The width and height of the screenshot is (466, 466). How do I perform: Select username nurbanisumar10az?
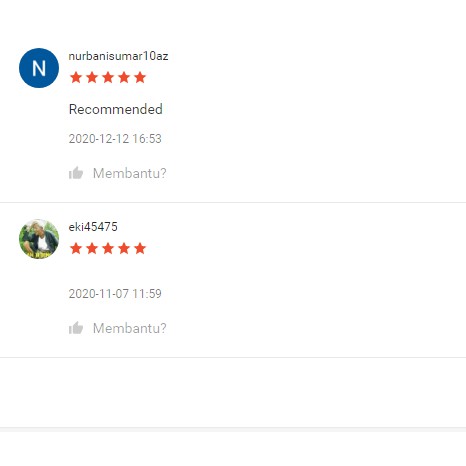pyautogui.click(x=118, y=56)
